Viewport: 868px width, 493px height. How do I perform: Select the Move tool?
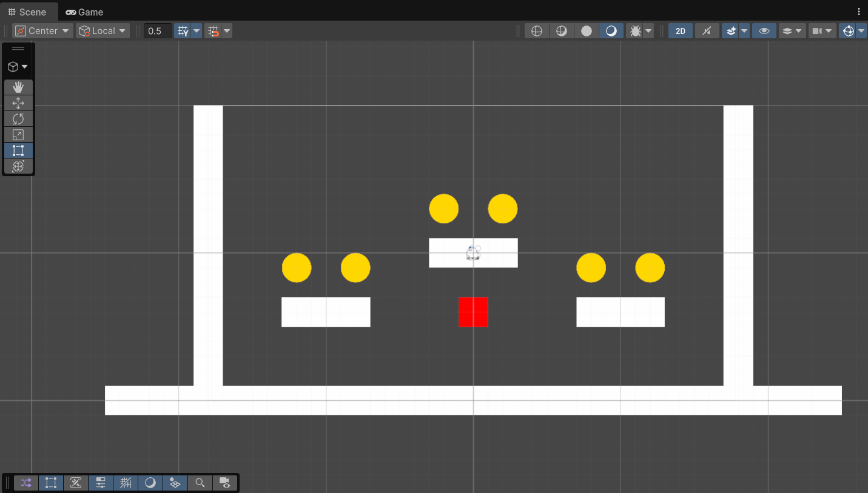(18, 103)
